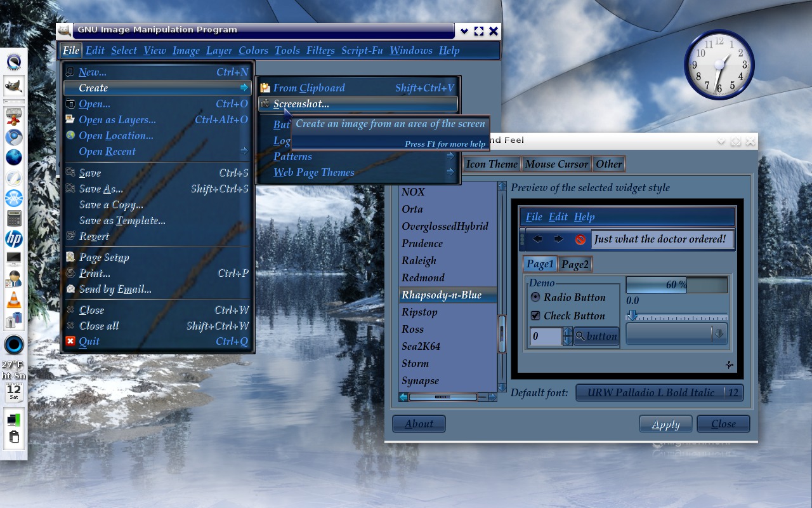Click the layers image icon beside Open as Layers

[x=70, y=119]
